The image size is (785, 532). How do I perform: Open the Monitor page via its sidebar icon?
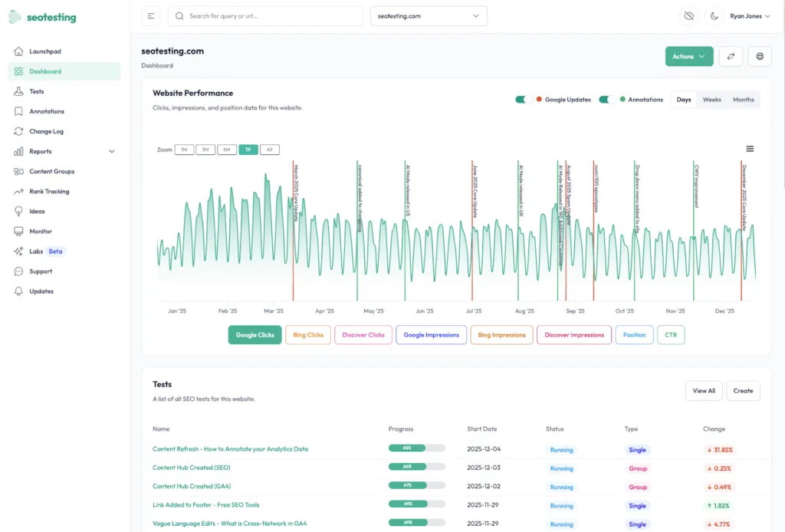coord(40,231)
